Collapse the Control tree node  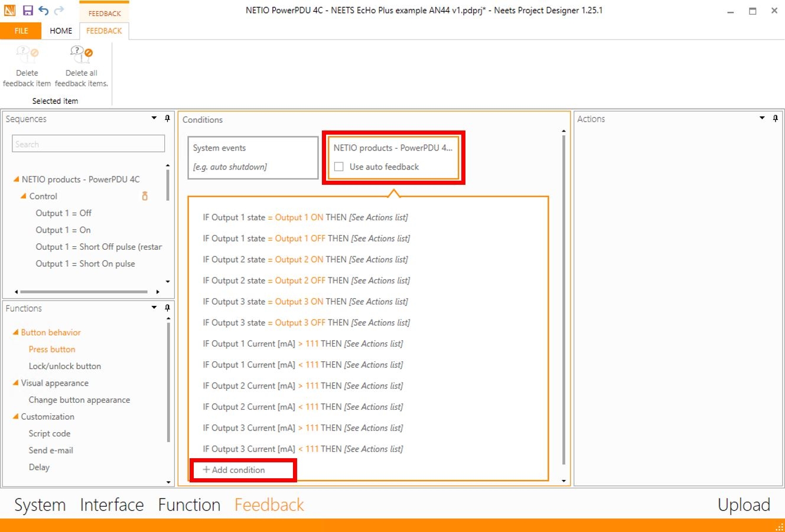click(24, 197)
